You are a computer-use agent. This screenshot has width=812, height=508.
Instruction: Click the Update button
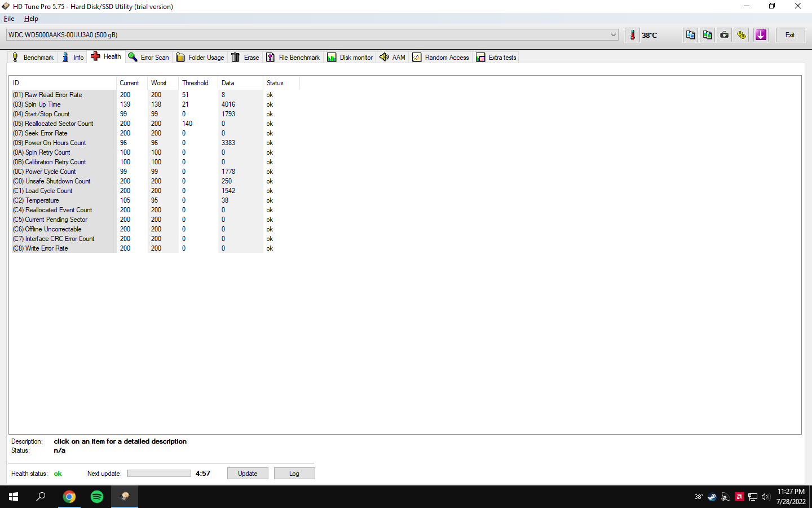coord(248,474)
